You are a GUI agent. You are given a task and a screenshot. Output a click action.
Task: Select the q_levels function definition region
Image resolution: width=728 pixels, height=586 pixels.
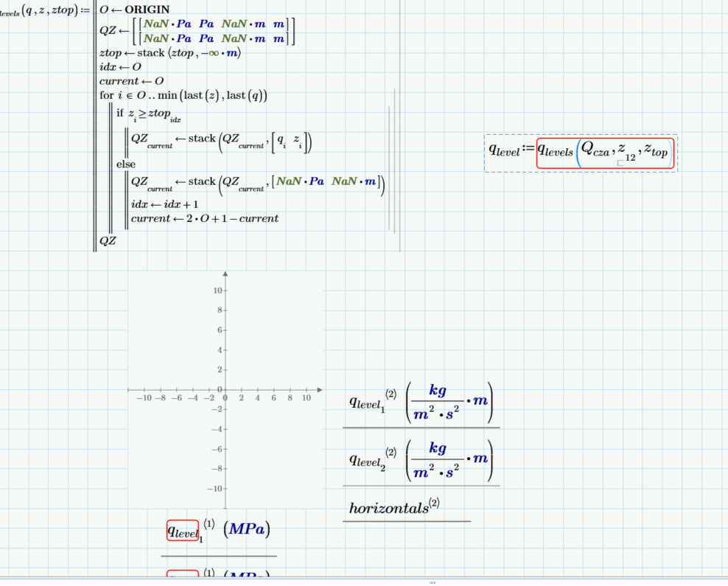click(44, 11)
